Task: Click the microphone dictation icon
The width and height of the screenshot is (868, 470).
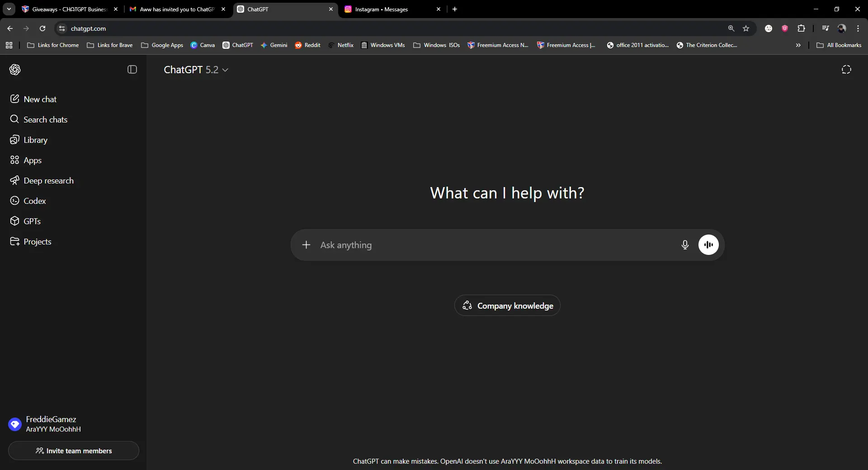Action: click(685, 245)
